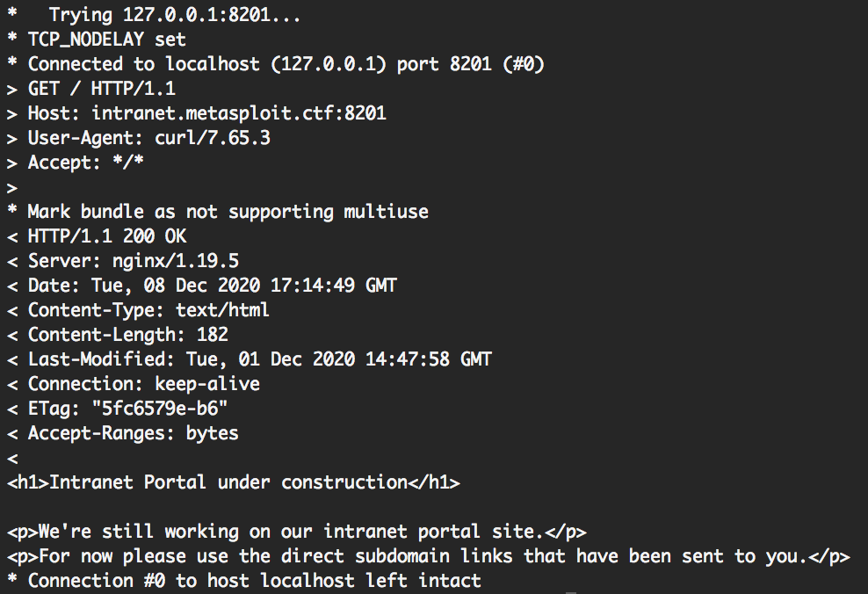The height and width of the screenshot is (594, 868).
Task: Click the TCP_NODELAY set line
Action: (x=105, y=40)
